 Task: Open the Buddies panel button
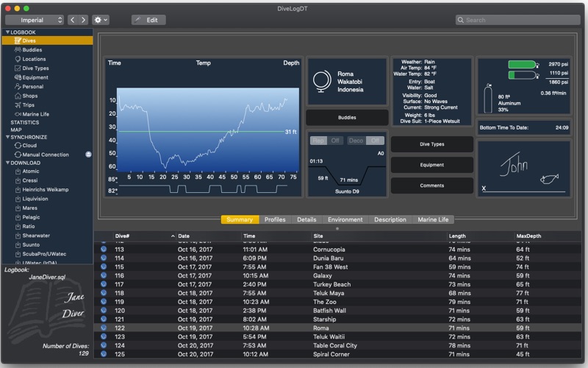[347, 118]
